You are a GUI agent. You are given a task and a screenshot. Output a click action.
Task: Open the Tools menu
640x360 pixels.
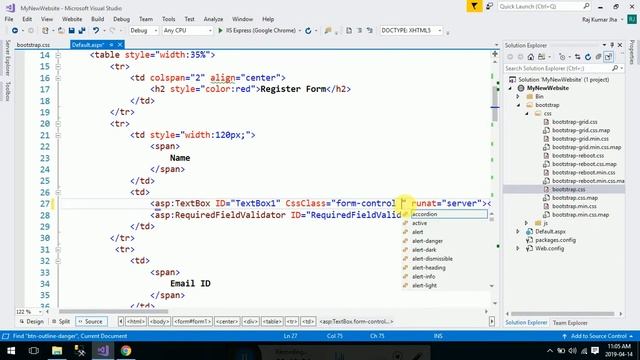(168, 19)
